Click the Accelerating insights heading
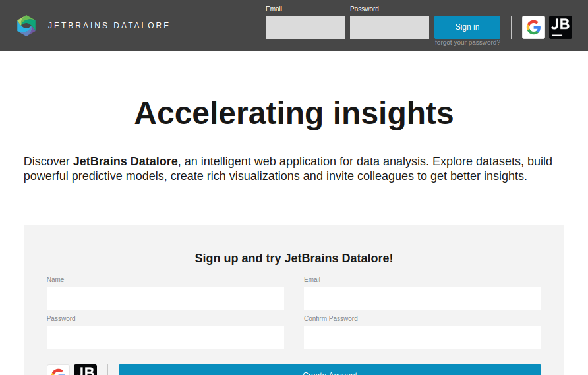Viewport: 588px width, 375px height. pos(294,113)
